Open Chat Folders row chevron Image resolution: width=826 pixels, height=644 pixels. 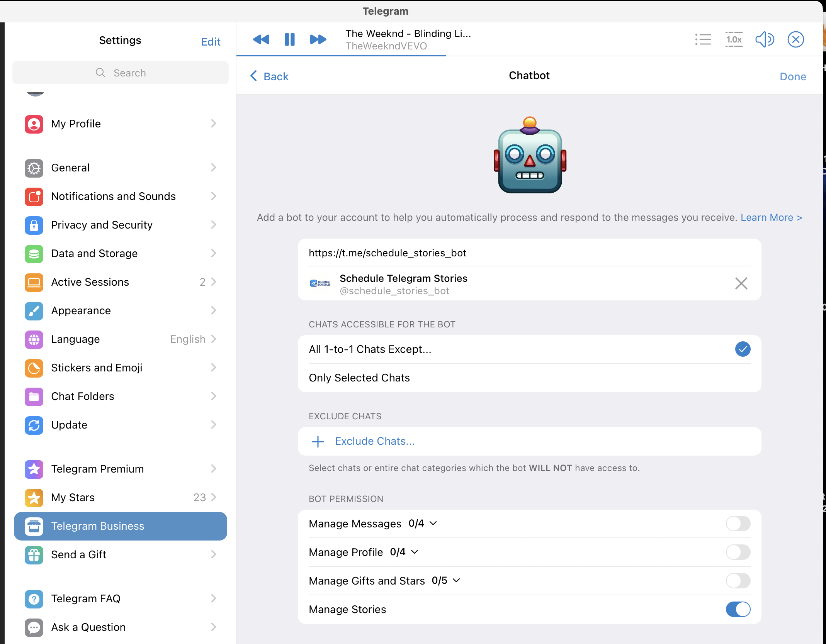(x=214, y=396)
